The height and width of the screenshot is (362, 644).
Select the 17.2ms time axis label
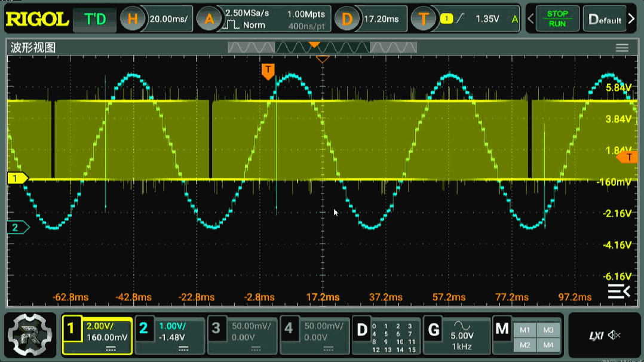tap(323, 297)
